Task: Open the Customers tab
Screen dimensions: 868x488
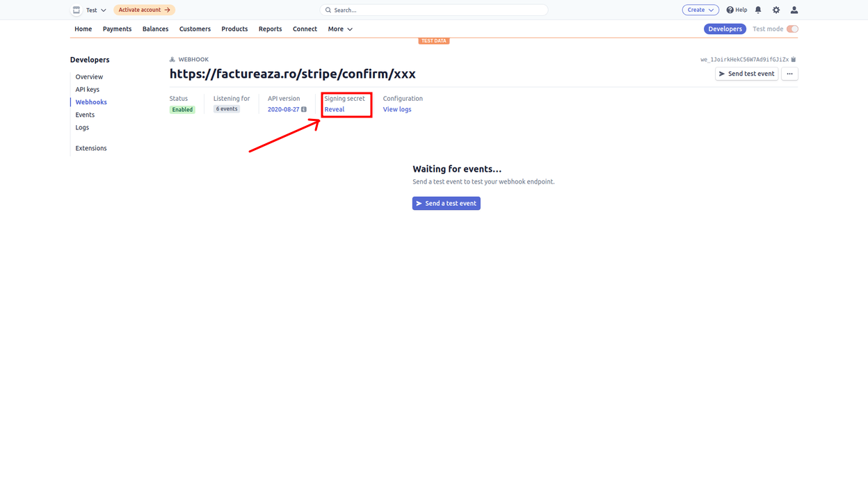Action: coord(195,29)
